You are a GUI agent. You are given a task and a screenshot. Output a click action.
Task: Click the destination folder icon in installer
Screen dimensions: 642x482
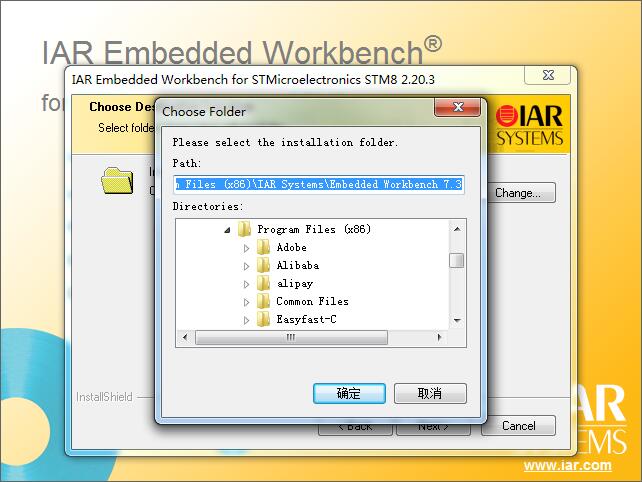pyautogui.click(x=118, y=181)
